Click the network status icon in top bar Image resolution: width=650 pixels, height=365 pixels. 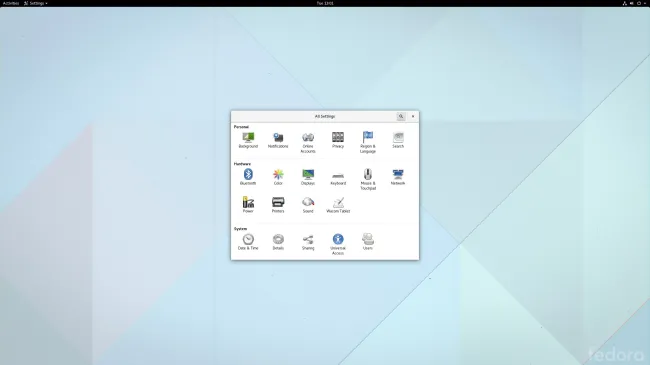[625, 3]
